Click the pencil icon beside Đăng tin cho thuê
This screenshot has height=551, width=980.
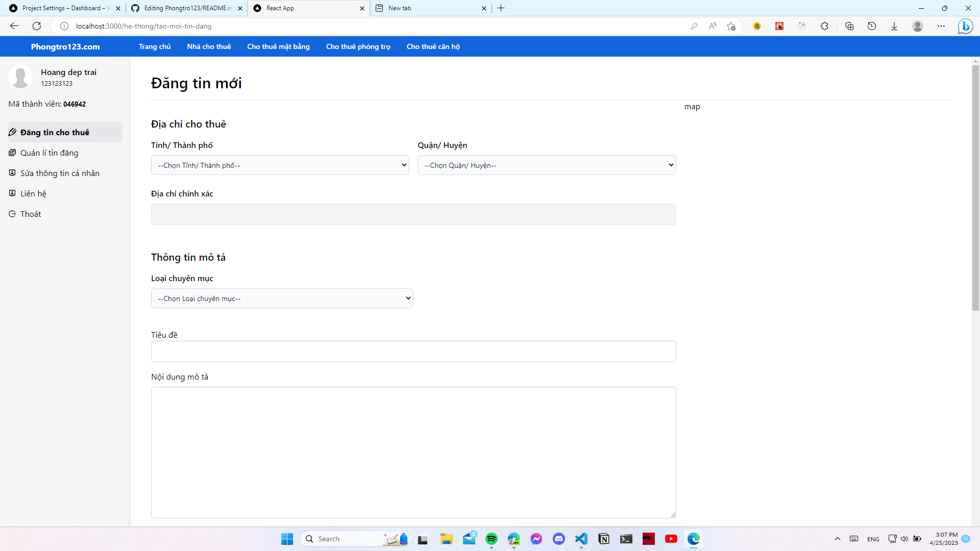coord(12,132)
